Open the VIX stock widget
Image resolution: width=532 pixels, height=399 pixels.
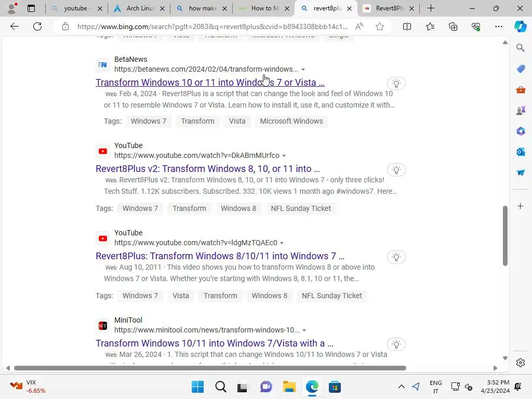click(x=28, y=387)
